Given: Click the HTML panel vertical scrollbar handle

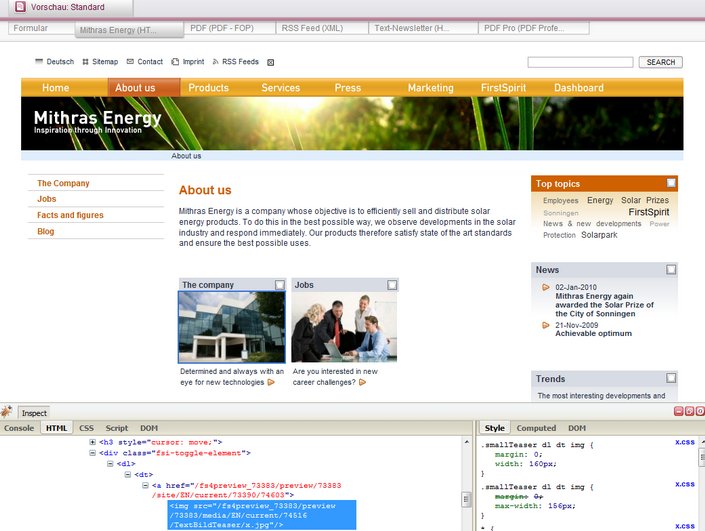Looking at the screenshot, I should (x=466, y=499).
